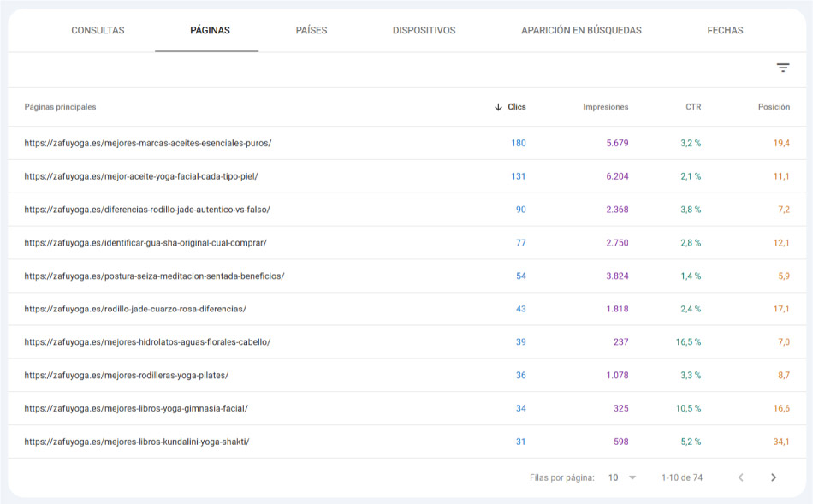Viewport: 813px width, 504px height.
Task: Select the PÁGINAS tab
Action: pos(210,30)
